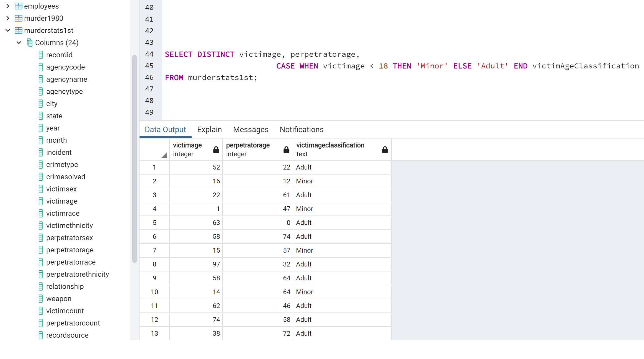Click the lock icon in victimage header
The width and height of the screenshot is (644, 359).
click(216, 150)
